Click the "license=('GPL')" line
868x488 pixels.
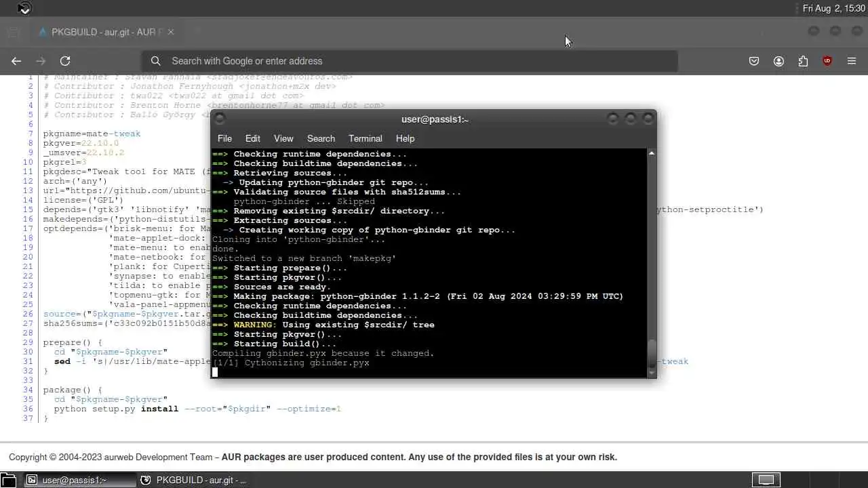tap(83, 200)
